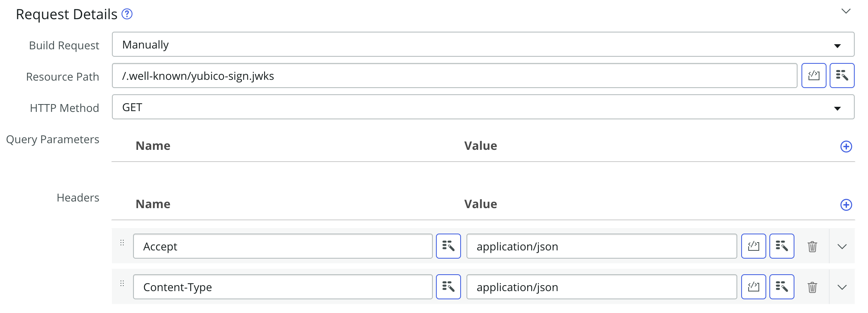Image resolution: width=868 pixels, height=313 pixels.
Task: Open the HTTP Method dropdown
Action: (x=483, y=107)
